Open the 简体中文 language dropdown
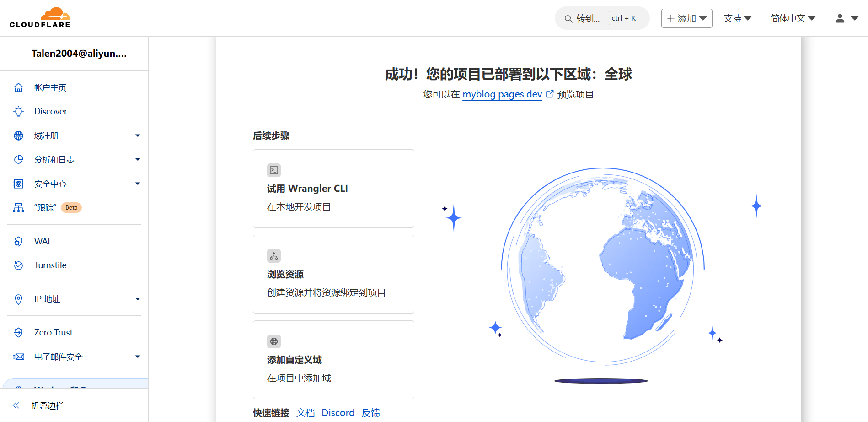The image size is (868, 422). point(793,18)
